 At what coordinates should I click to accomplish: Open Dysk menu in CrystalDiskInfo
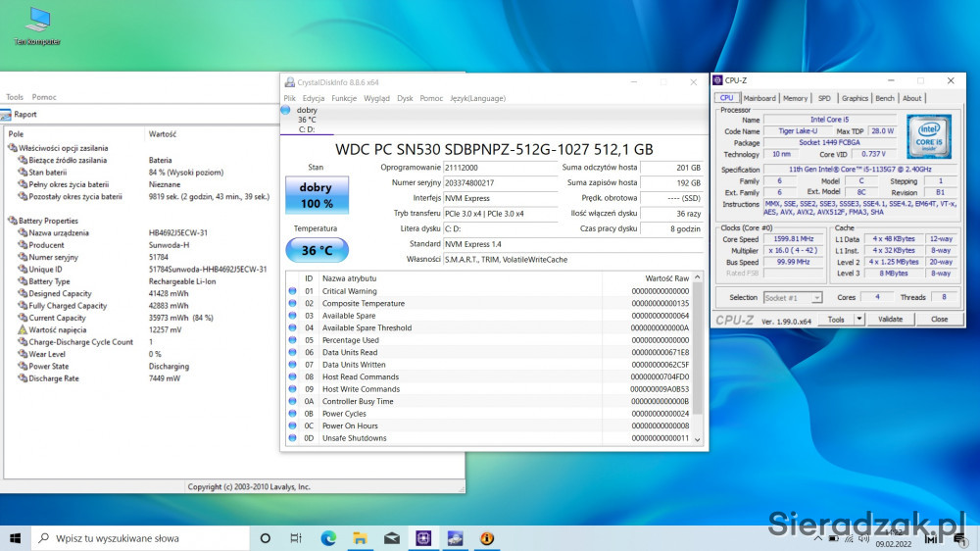[x=405, y=98]
